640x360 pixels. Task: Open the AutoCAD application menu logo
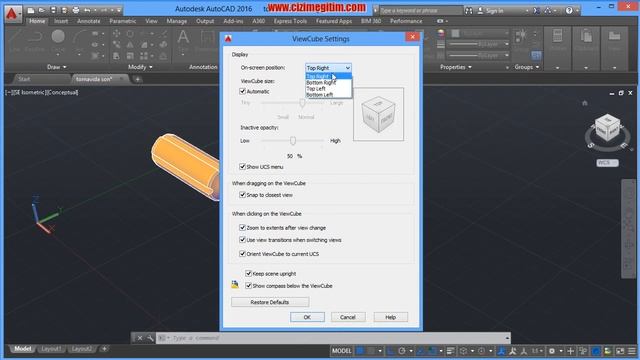tap(13, 14)
